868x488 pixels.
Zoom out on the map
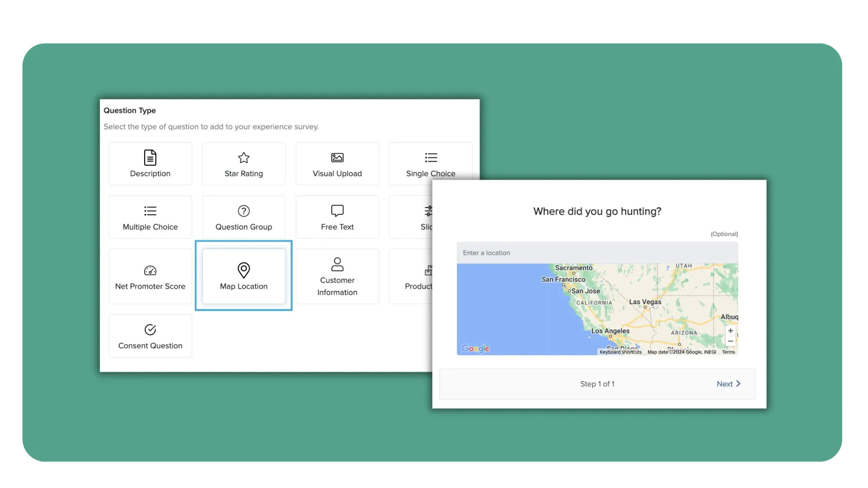coord(730,341)
